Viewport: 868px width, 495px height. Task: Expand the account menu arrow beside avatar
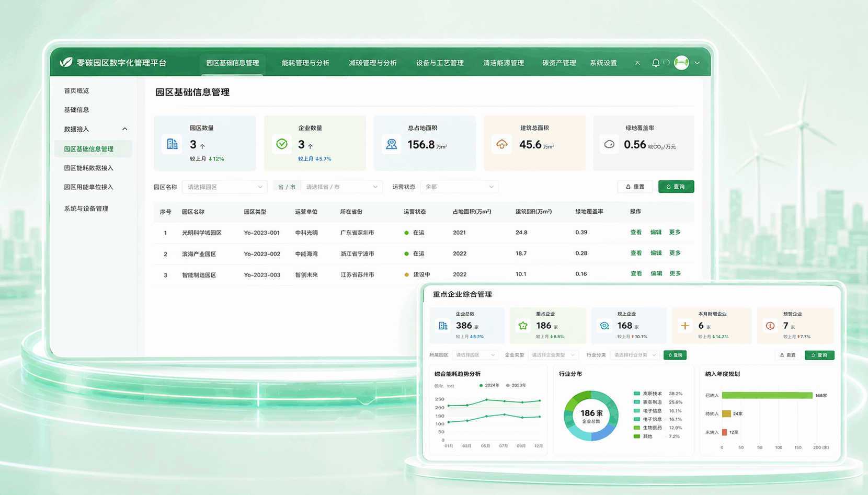pos(697,63)
